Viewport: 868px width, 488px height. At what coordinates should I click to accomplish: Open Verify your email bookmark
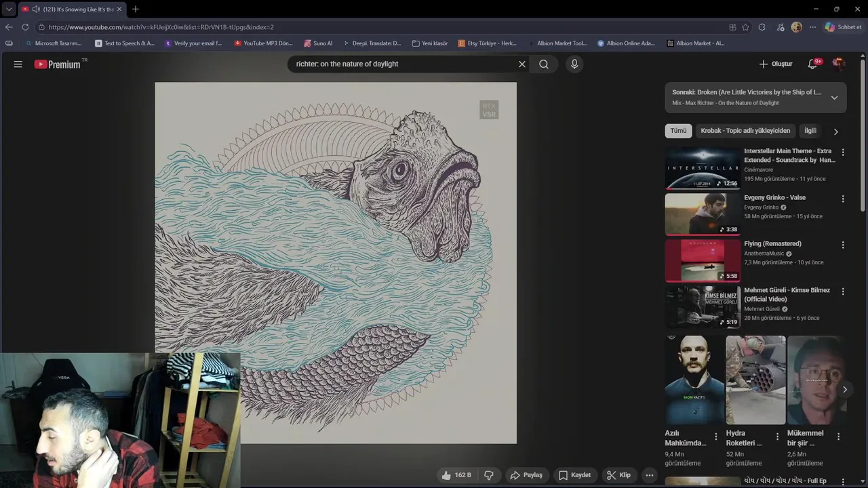tap(193, 43)
